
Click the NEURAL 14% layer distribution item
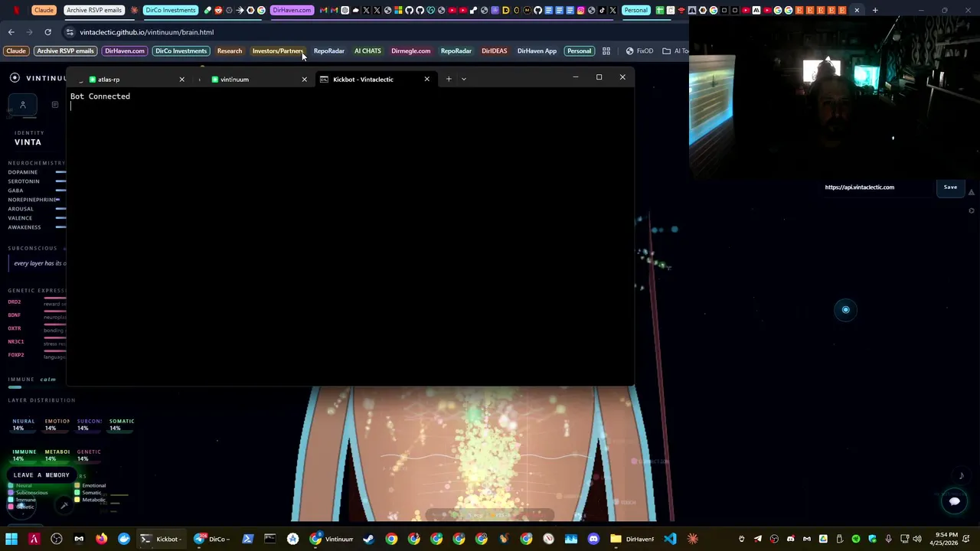point(23,425)
